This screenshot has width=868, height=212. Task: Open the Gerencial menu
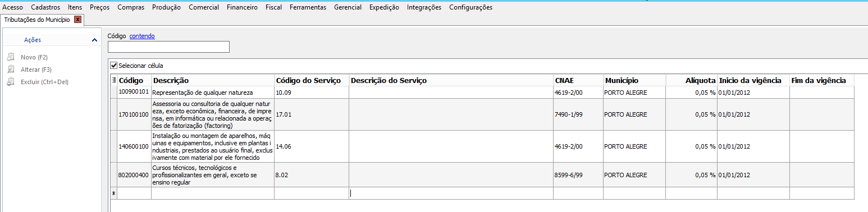pyautogui.click(x=348, y=7)
